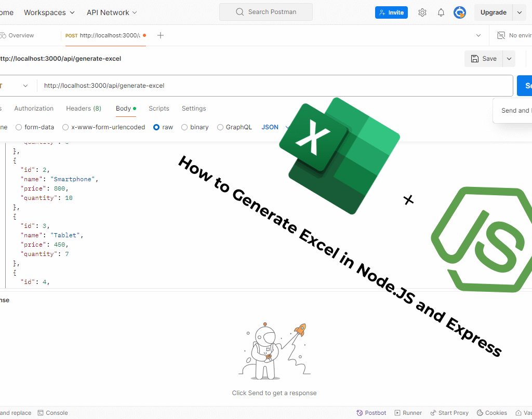Select the POST localhost:3000 request tab
This screenshot has width=532, height=419.
[x=105, y=35]
